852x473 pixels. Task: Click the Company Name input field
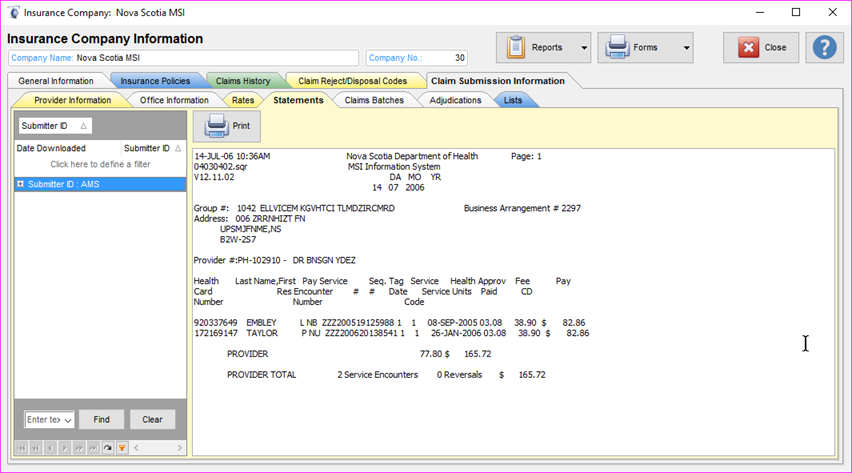point(215,59)
